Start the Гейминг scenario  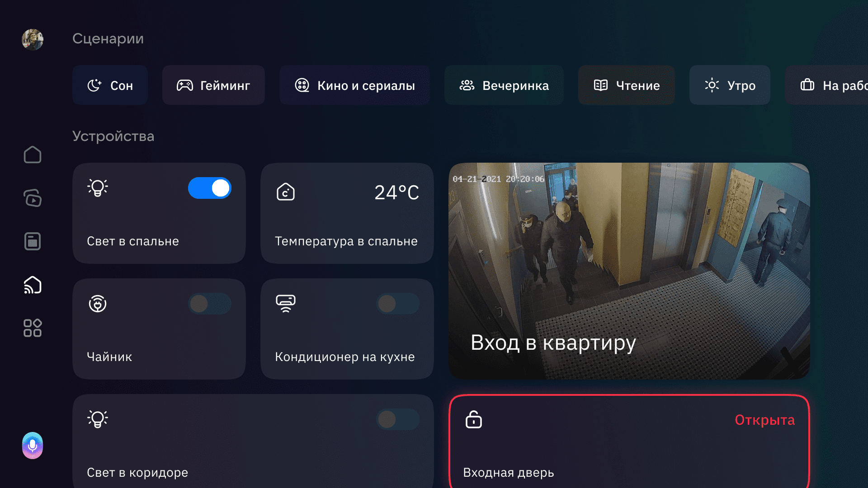[213, 85]
